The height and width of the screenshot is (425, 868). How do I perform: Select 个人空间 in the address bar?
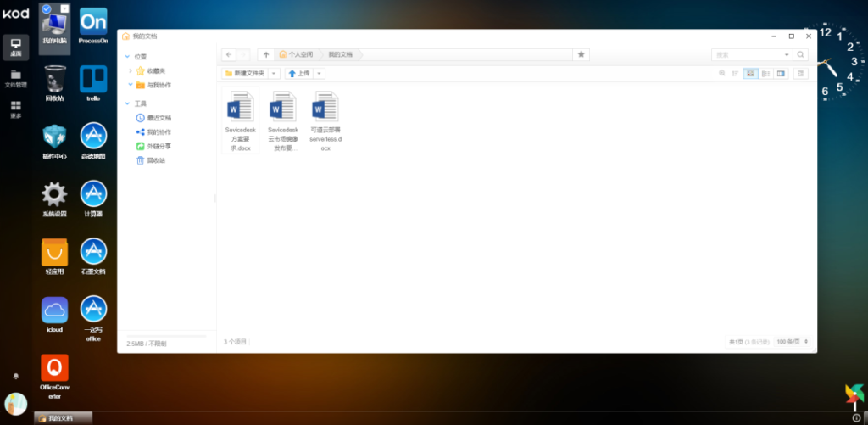296,55
